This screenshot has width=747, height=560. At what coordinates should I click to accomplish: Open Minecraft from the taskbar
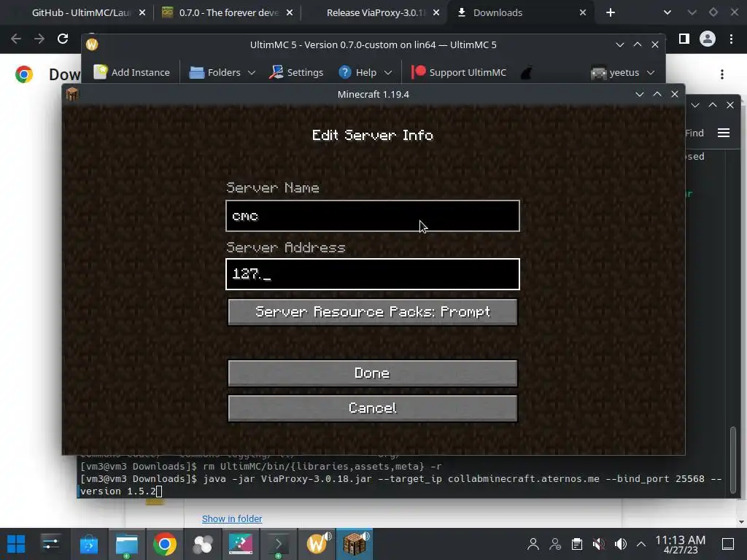tap(355, 542)
